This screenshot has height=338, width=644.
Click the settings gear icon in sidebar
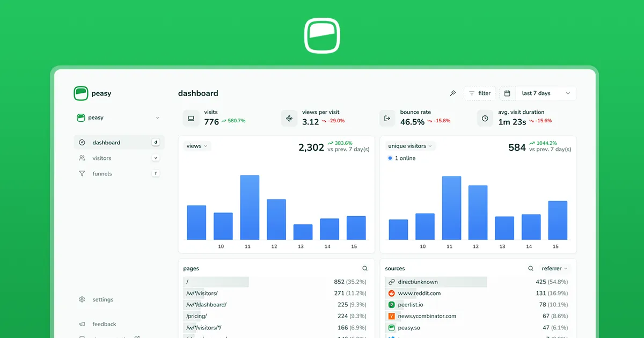[x=82, y=299]
